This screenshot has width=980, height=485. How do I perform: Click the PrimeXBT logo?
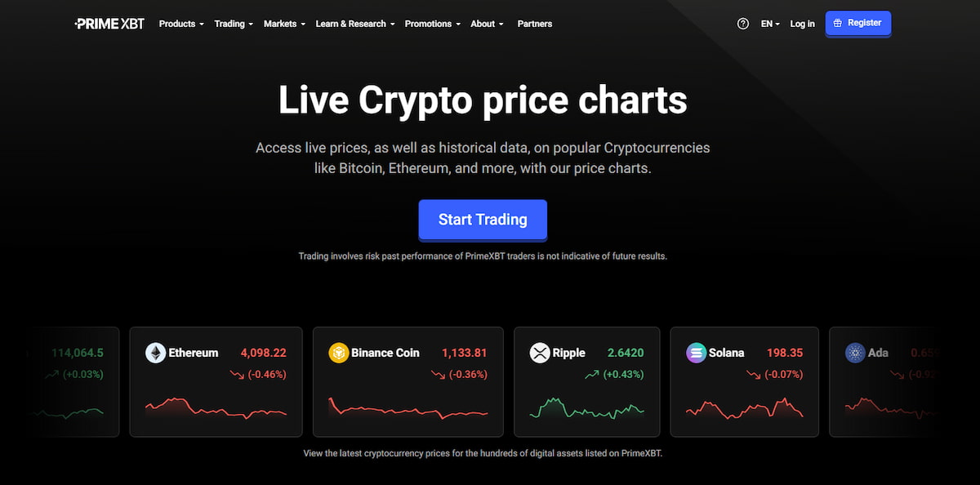pos(109,24)
